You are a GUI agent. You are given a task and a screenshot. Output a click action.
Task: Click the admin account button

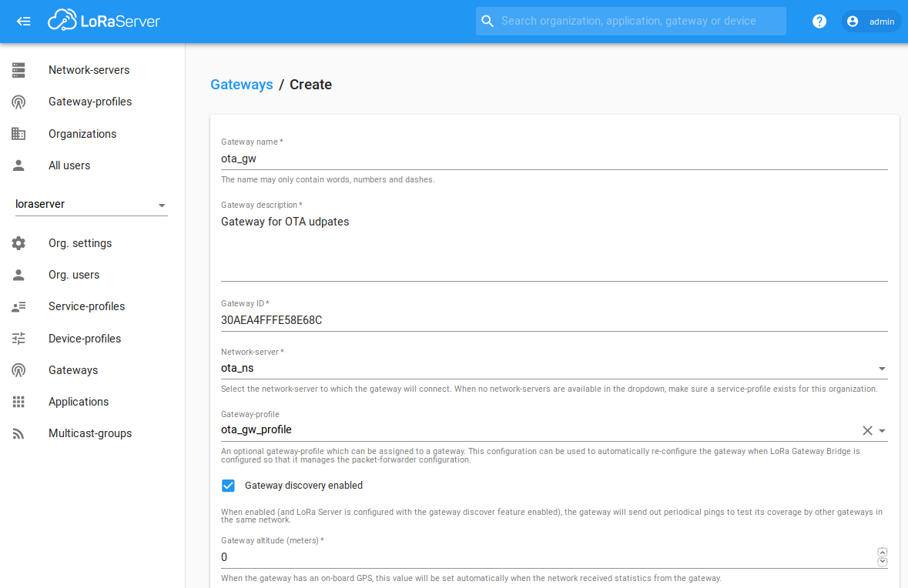pyautogui.click(x=872, y=21)
